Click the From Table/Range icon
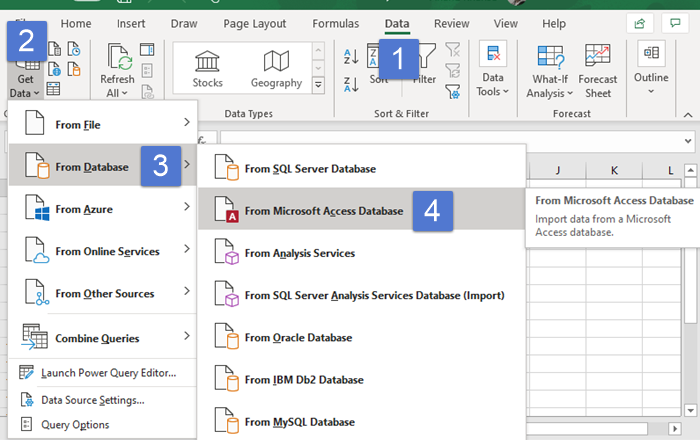The width and height of the screenshot is (700, 440). [54, 89]
